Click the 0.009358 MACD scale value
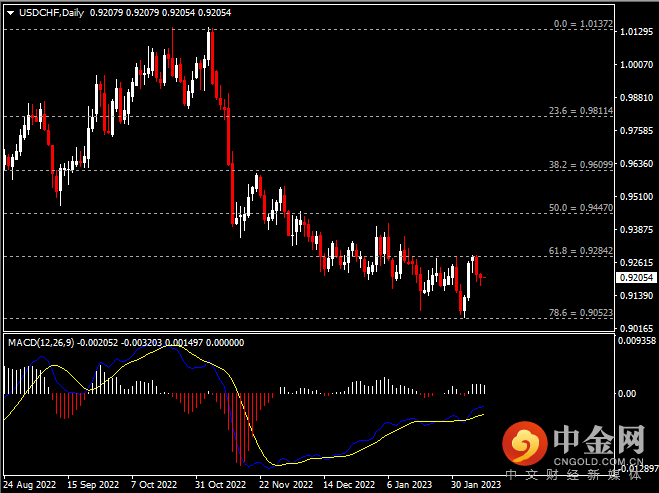Screen dimensions: 659x493 pyautogui.click(x=638, y=341)
